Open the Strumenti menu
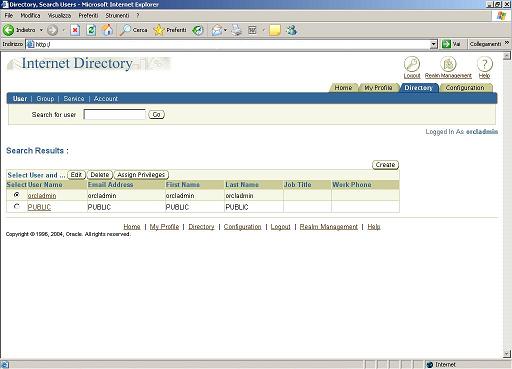 [x=117, y=15]
